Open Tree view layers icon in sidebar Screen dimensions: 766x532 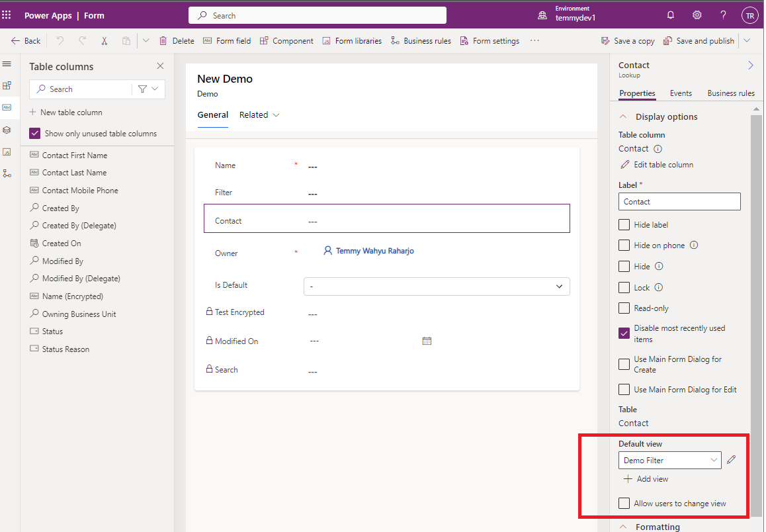(x=7, y=130)
